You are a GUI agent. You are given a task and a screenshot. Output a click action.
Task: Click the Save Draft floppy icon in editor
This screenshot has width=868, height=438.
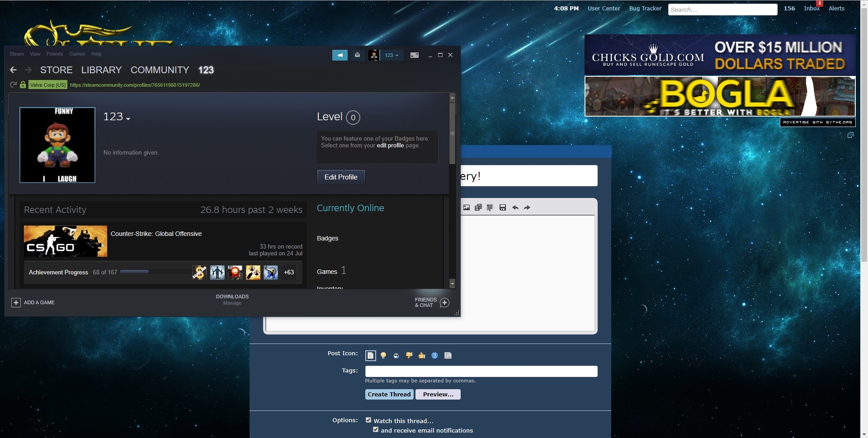pyautogui.click(x=503, y=207)
